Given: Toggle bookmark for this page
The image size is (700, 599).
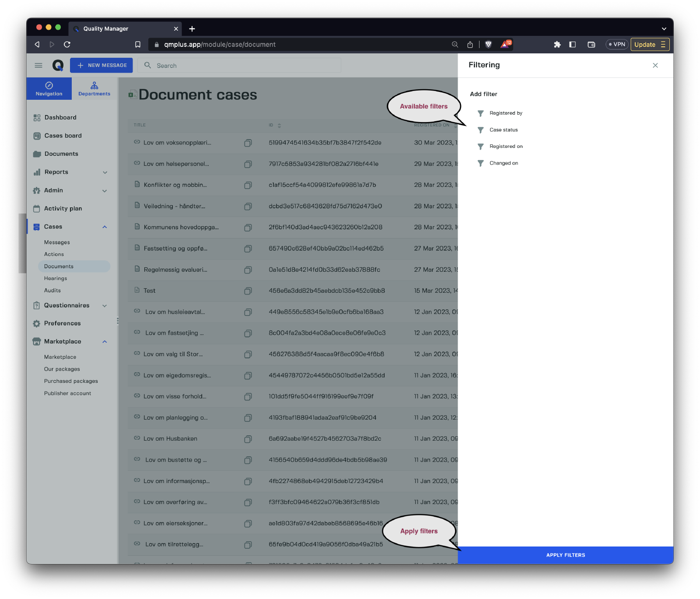Looking at the screenshot, I should (138, 44).
